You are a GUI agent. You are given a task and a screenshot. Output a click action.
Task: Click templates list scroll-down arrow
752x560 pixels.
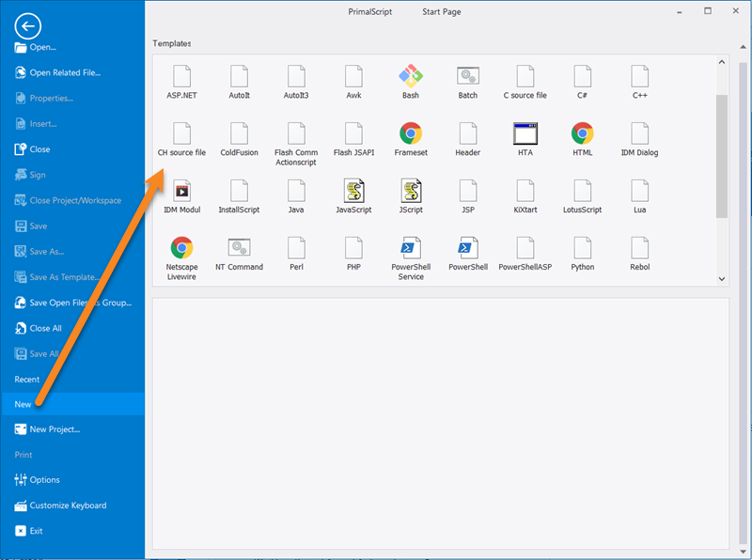(x=722, y=279)
